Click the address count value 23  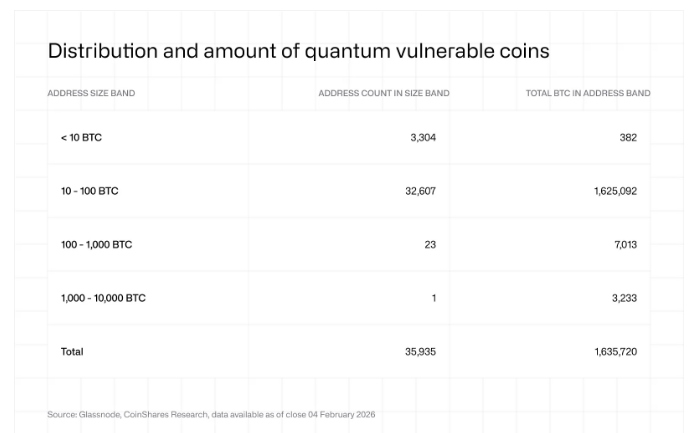430,244
